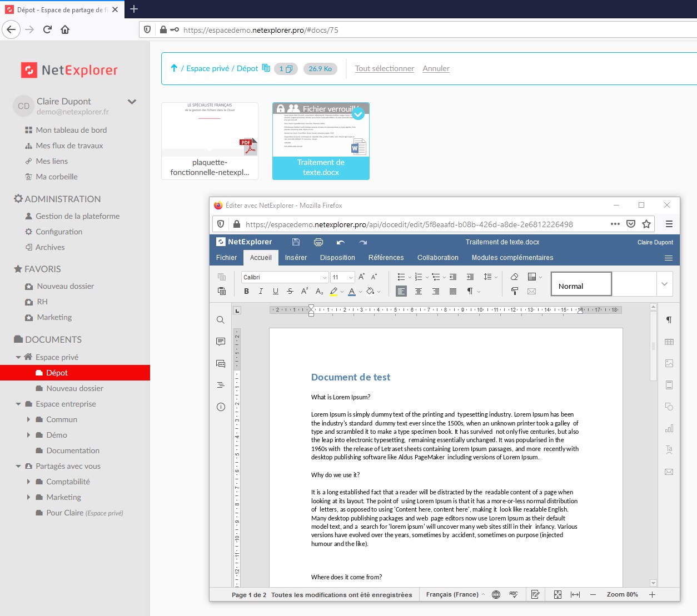The width and height of the screenshot is (697, 616).
Task: Click the Tout sélectionner link
Action: [384, 68]
